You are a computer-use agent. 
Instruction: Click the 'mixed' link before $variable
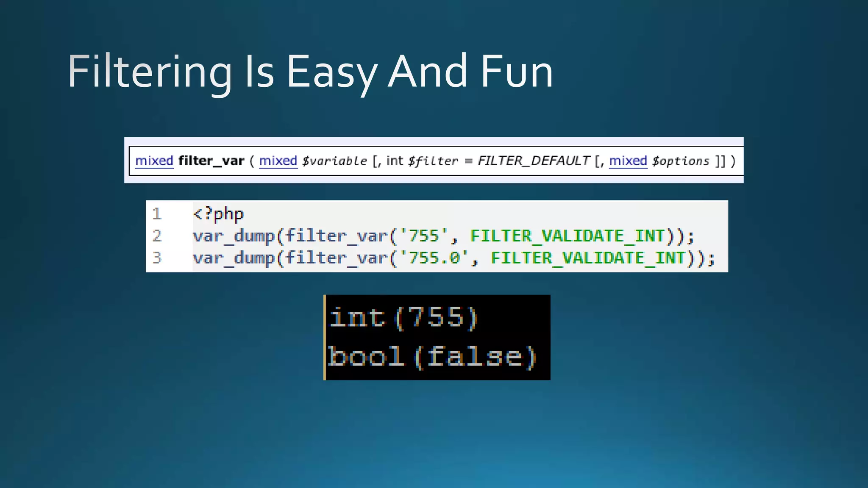[x=278, y=161]
